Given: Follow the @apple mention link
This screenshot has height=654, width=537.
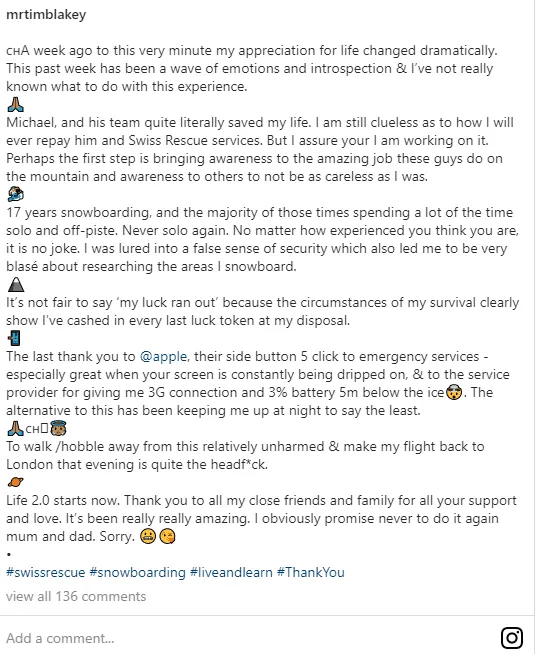Looking at the screenshot, I should coord(163,357).
